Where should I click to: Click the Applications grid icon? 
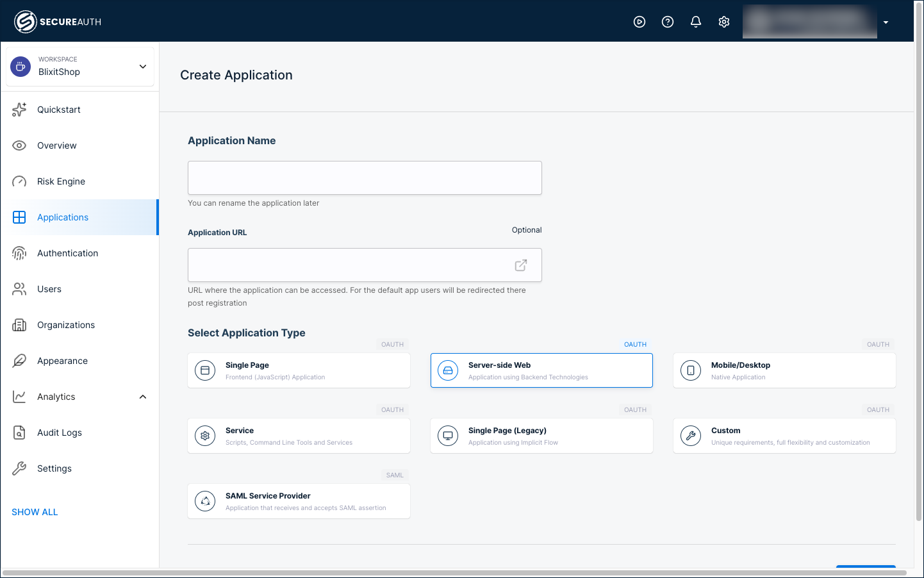pos(19,217)
